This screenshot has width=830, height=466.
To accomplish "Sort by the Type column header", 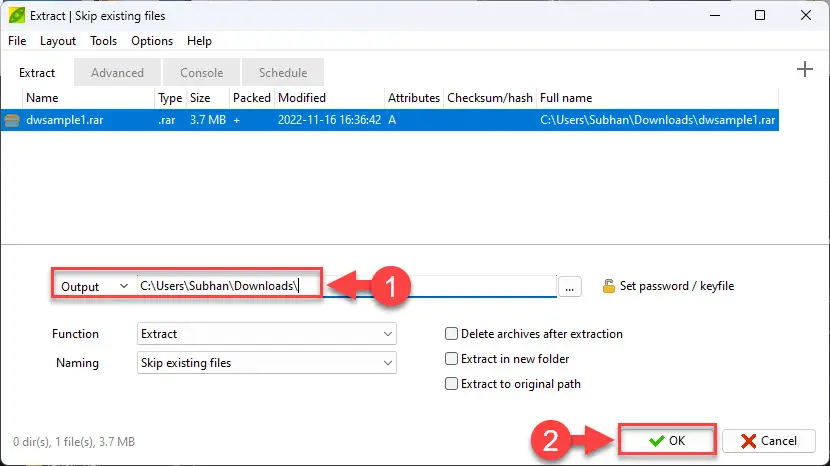I will (170, 98).
